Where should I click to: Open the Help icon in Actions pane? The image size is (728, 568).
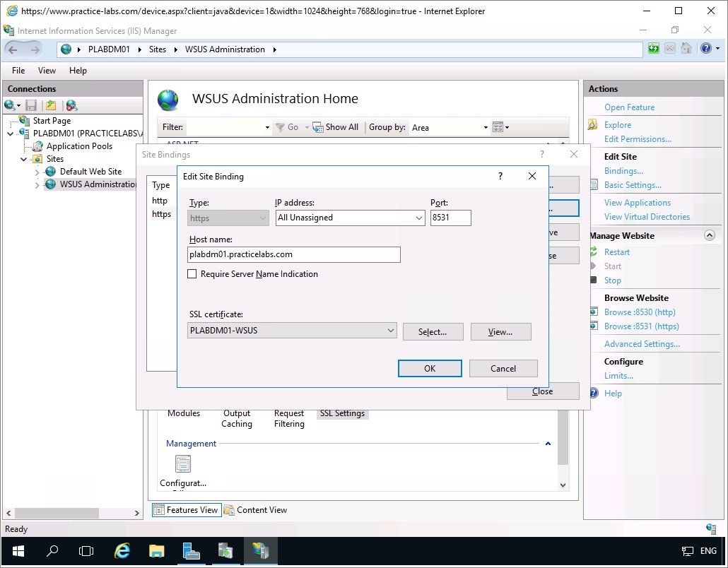[594, 394]
